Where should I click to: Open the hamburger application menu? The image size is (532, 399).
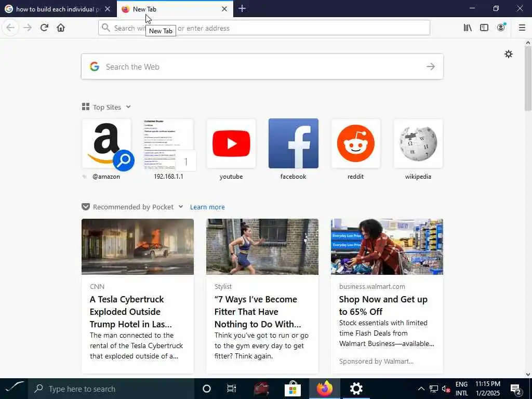522,28
